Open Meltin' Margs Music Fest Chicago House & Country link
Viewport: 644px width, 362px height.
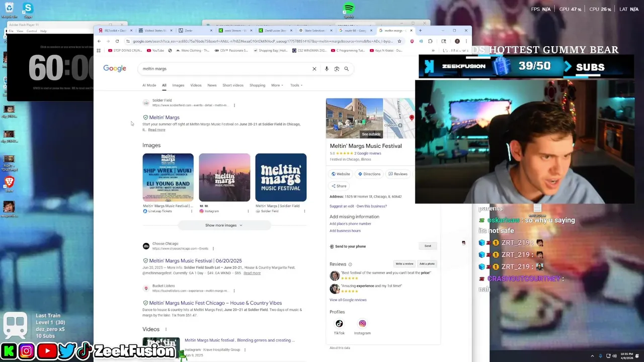pos(215,303)
